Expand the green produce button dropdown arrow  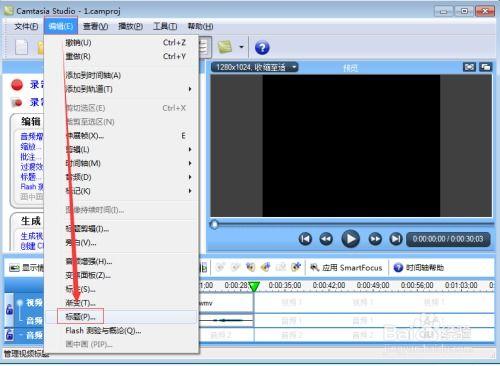pos(241,47)
